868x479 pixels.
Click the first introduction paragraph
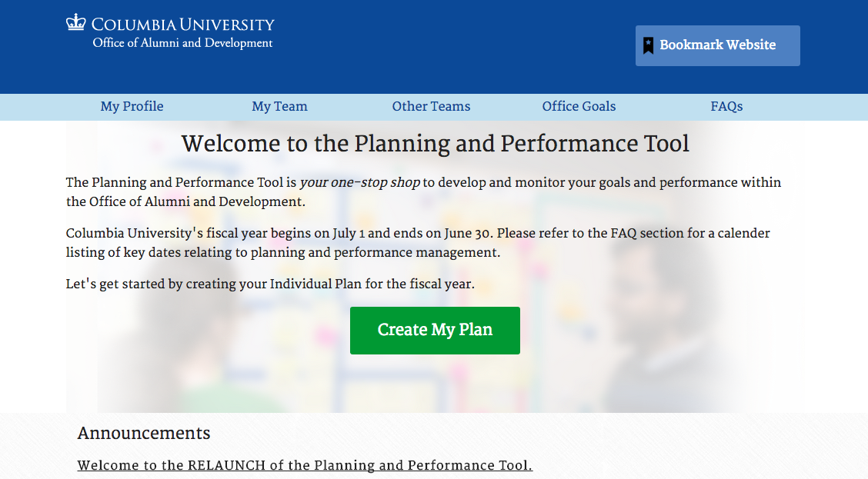(423, 192)
